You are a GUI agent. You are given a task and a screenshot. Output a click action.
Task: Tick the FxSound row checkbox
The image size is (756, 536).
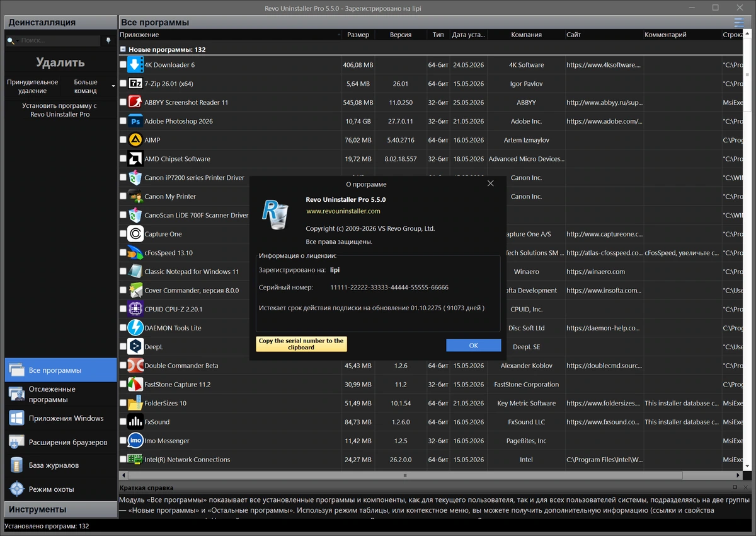[123, 422]
